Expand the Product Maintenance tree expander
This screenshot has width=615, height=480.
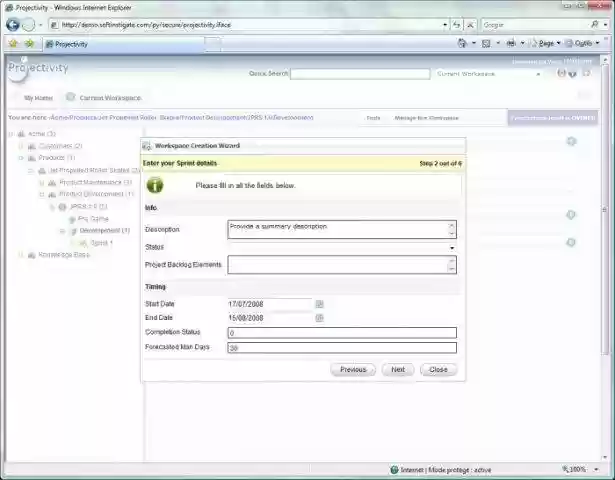pyautogui.click(x=42, y=182)
